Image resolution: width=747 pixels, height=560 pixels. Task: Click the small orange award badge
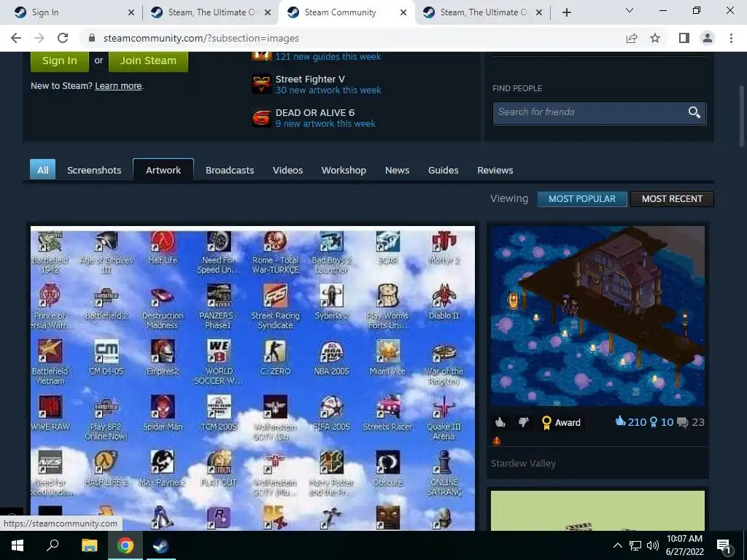point(496,441)
